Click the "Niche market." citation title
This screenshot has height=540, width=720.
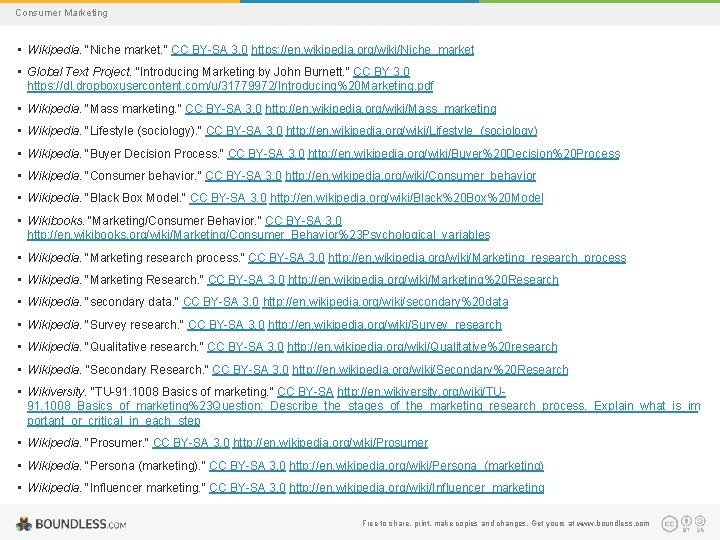tap(126, 50)
